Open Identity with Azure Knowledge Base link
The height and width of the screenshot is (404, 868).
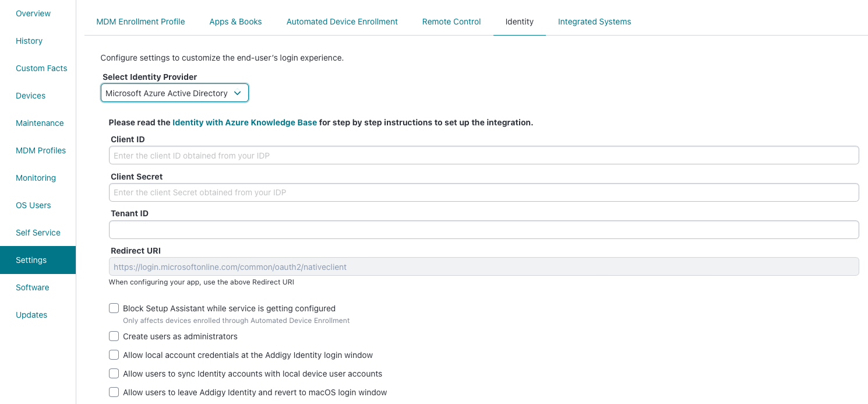[245, 122]
